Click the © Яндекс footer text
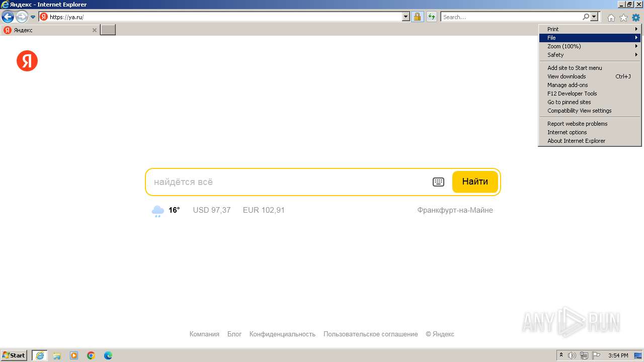Image resolution: width=644 pixels, height=362 pixels. point(440,334)
